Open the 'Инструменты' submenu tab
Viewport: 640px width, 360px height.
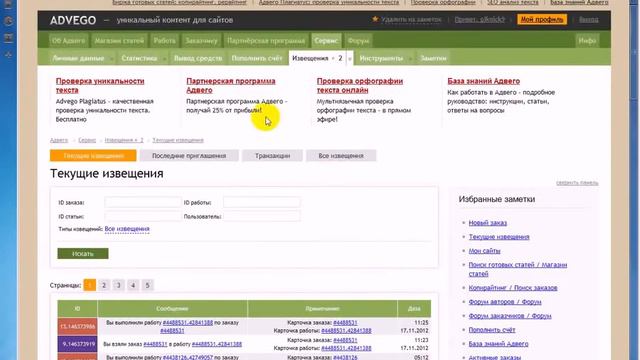(381, 58)
